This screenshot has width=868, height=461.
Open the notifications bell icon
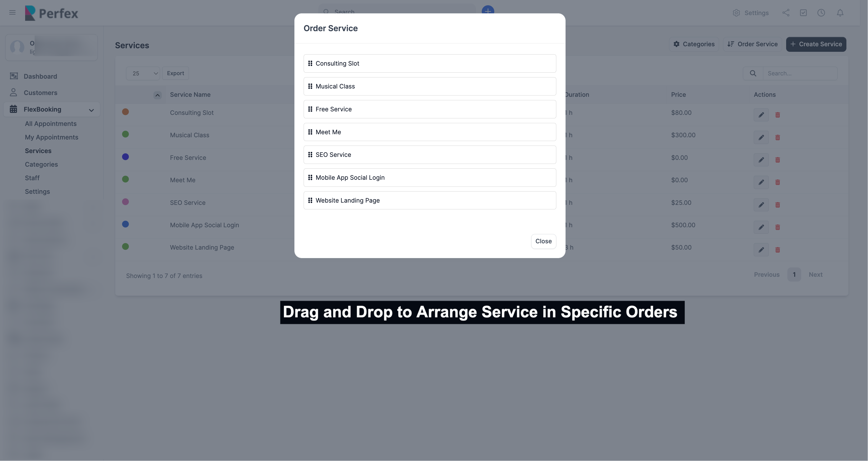[x=840, y=13]
